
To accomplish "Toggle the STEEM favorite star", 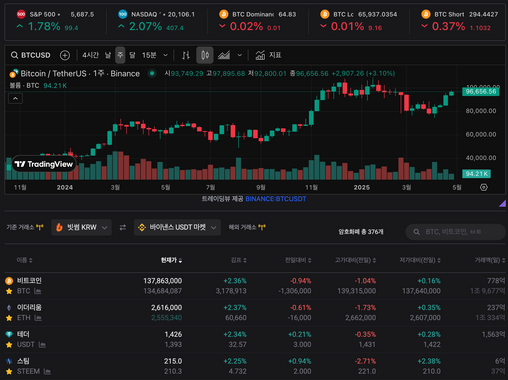I will 9,371.
